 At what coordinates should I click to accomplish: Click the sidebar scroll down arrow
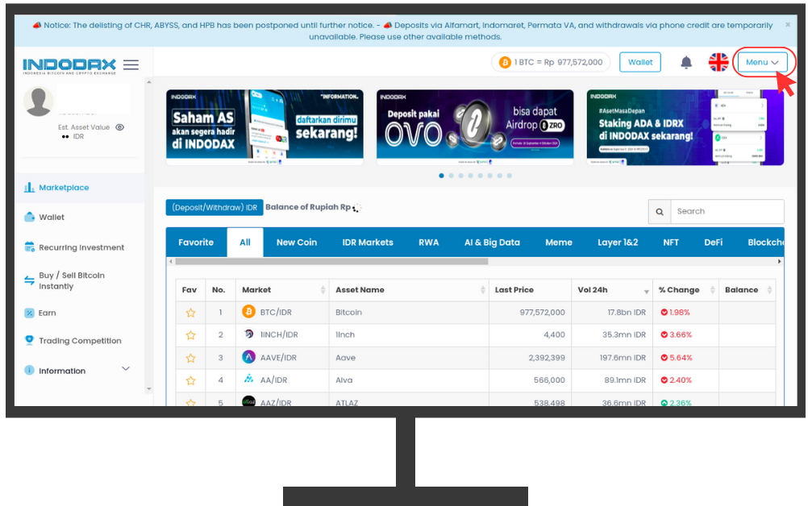click(x=149, y=388)
